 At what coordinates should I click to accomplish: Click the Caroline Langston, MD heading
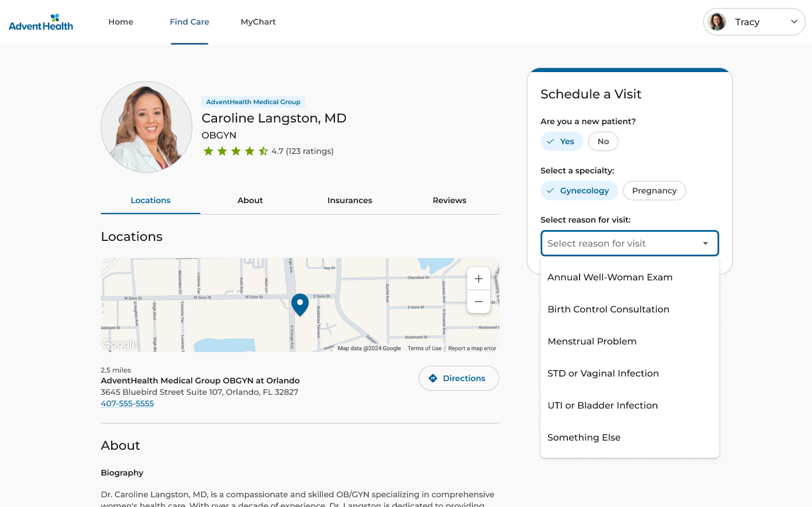coord(274,118)
